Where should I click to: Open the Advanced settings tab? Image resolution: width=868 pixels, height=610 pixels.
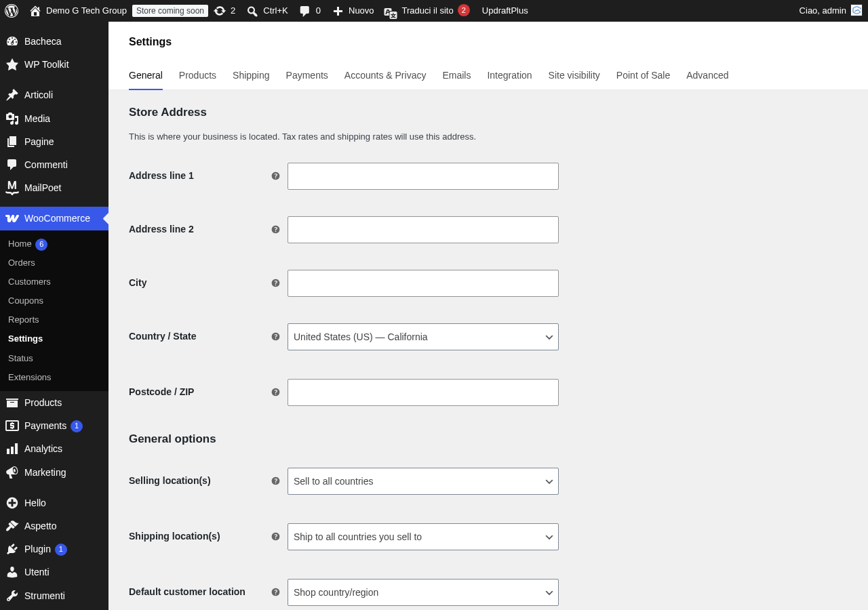(x=707, y=75)
